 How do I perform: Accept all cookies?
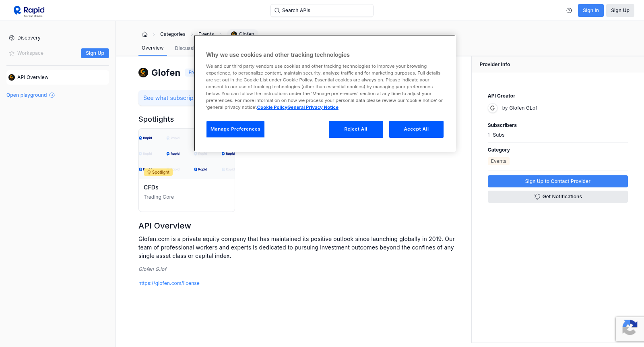click(416, 129)
